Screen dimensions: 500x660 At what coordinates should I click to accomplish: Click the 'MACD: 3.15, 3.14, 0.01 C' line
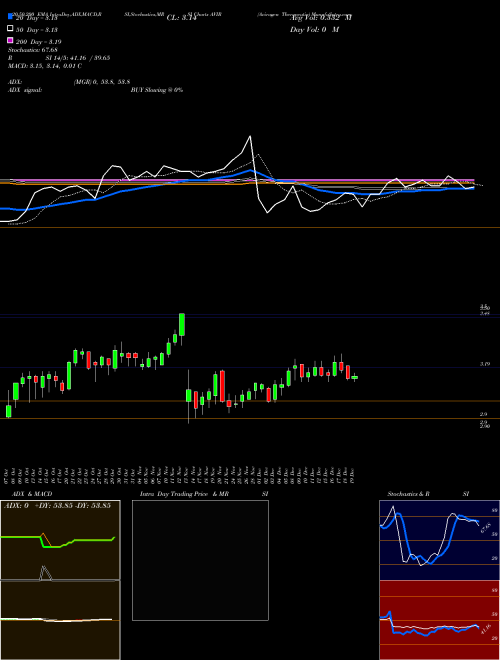45,66
